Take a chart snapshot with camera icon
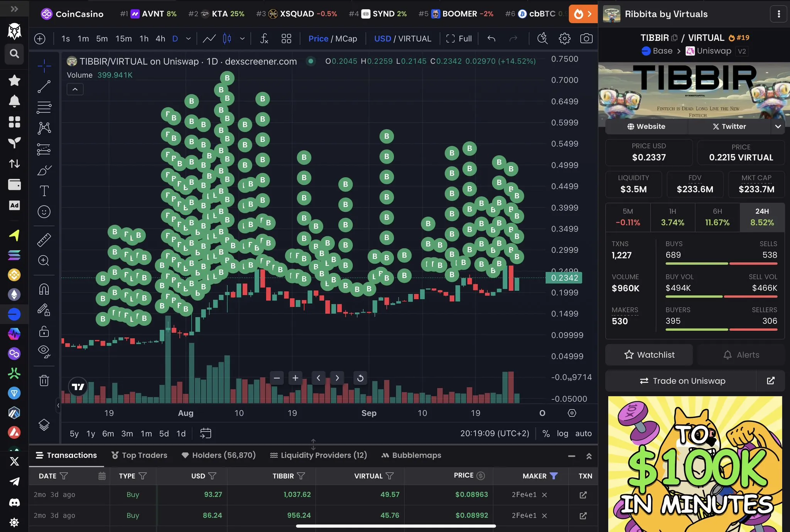Image resolution: width=790 pixels, height=532 pixels. click(x=586, y=39)
